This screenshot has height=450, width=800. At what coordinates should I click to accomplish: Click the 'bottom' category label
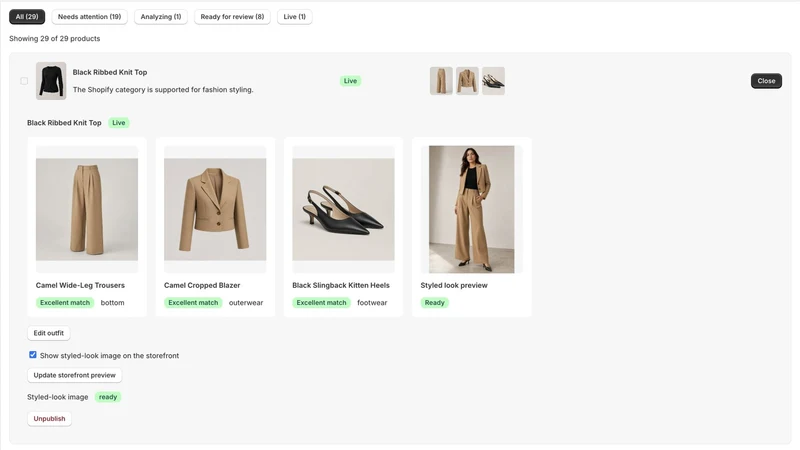tap(112, 303)
